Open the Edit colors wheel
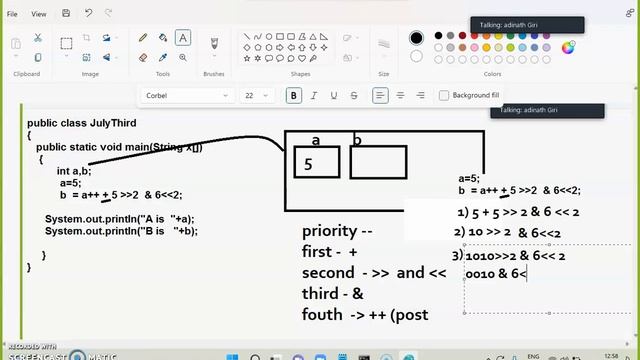Image resolution: width=640 pixels, height=360 pixels. point(568,47)
